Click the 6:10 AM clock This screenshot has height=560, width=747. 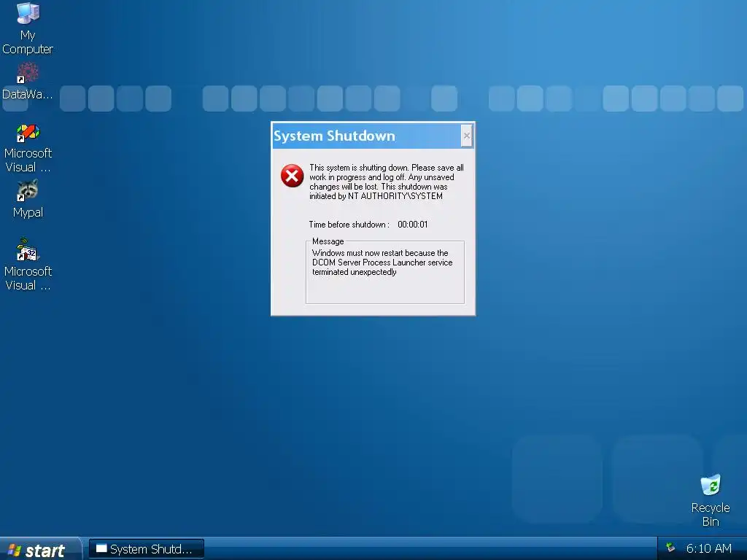click(x=708, y=548)
